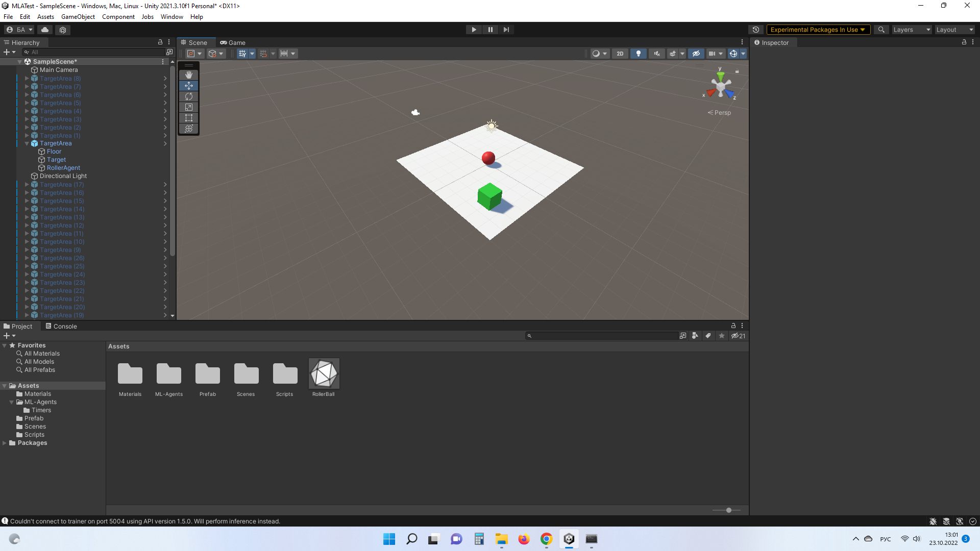The width and height of the screenshot is (980, 551).
Task: Select the Hand view tool
Action: point(189,74)
